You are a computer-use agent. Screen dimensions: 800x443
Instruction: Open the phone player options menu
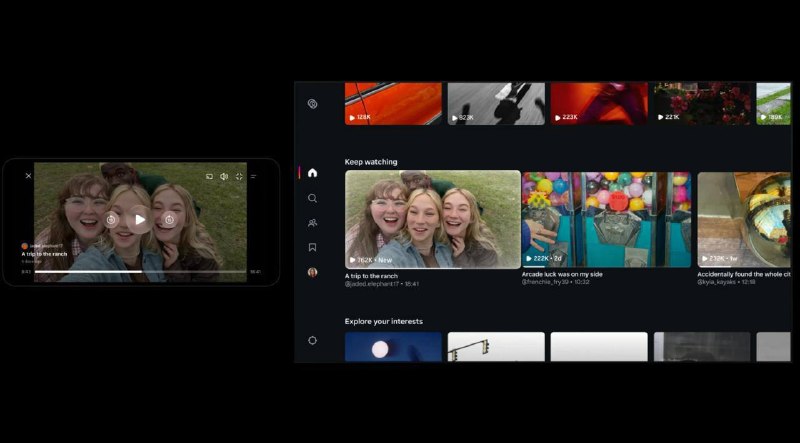click(254, 177)
